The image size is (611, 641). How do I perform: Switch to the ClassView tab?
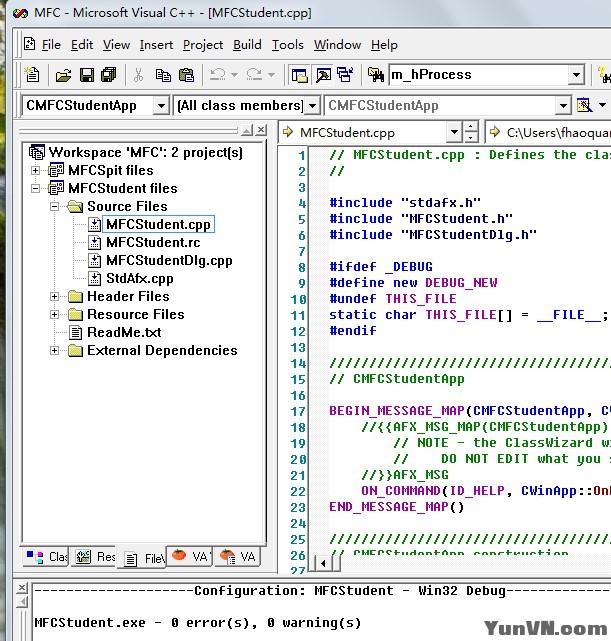pyautogui.click(x=46, y=557)
